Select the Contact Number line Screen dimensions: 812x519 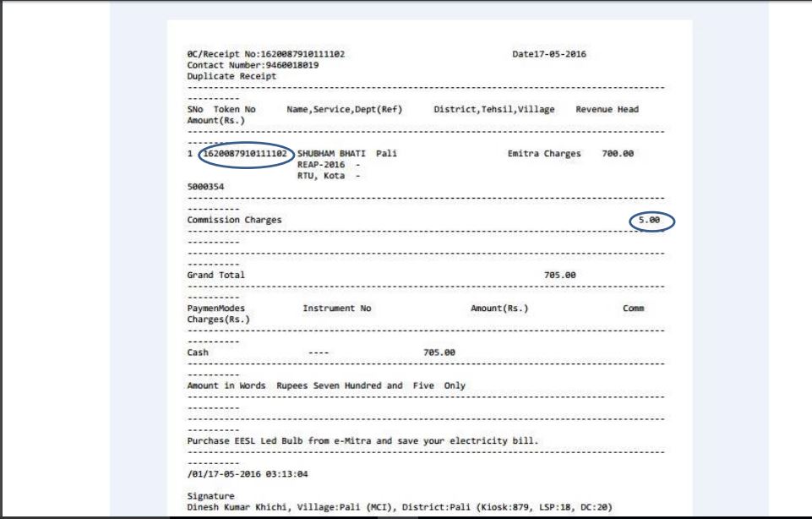[253, 65]
